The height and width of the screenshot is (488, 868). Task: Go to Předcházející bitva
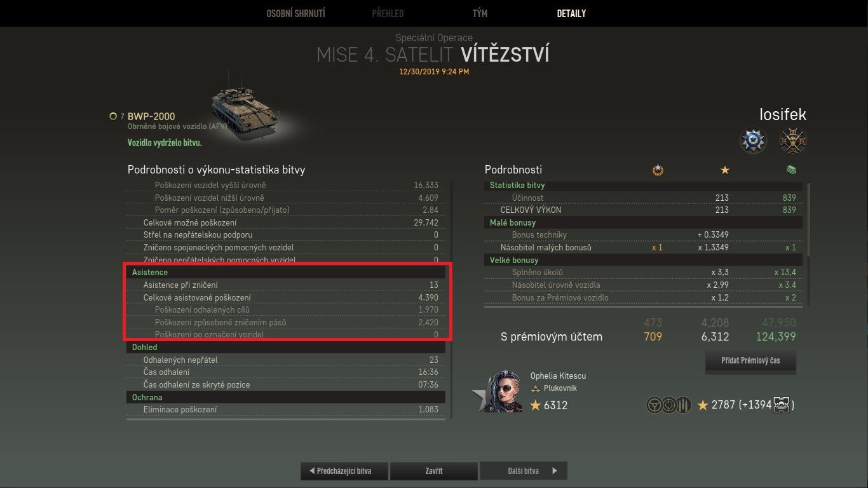tap(344, 471)
